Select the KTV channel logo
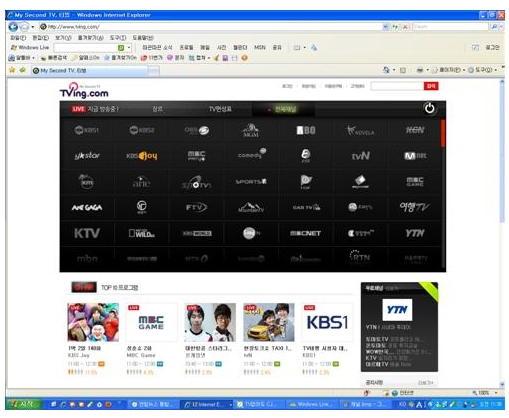The image size is (509, 418). (x=87, y=233)
